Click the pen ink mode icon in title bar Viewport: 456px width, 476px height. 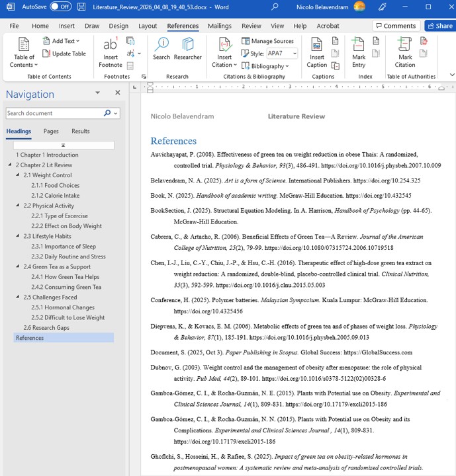click(x=382, y=7)
